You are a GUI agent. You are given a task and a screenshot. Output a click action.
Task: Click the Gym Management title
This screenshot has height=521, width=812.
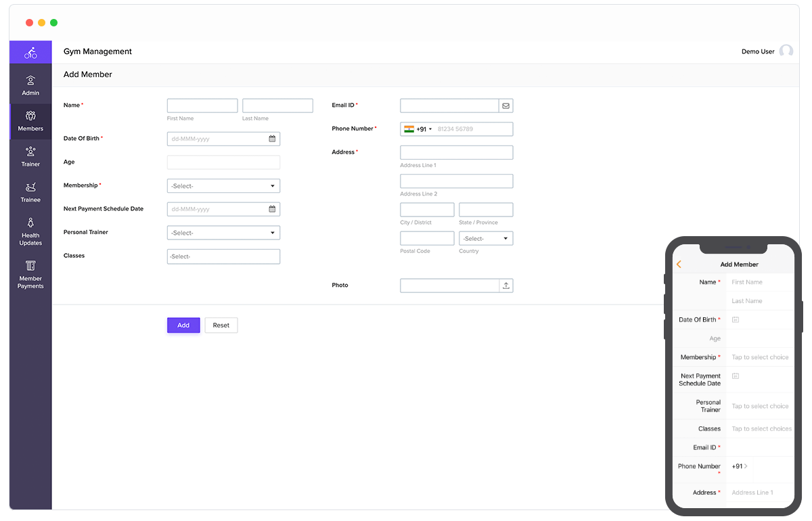97,51
